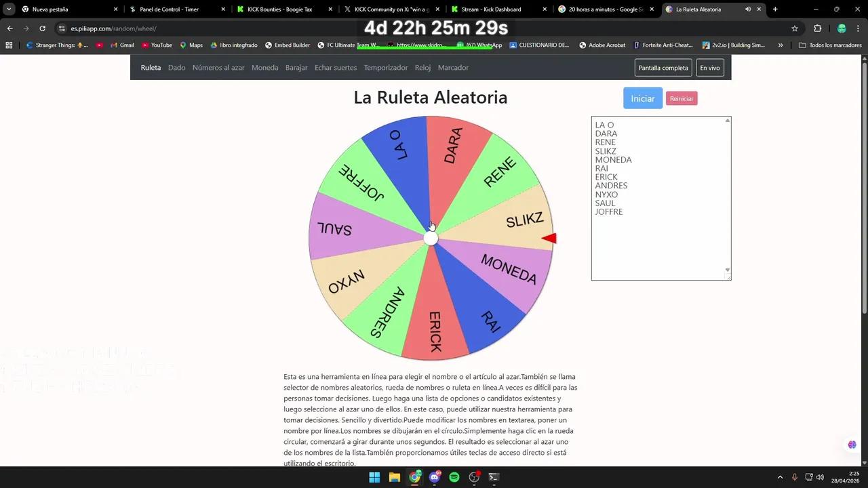The height and width of the screenshot is (488, 868).
Task: Open the tab search arrow button
Action: (x=9, y=9)
